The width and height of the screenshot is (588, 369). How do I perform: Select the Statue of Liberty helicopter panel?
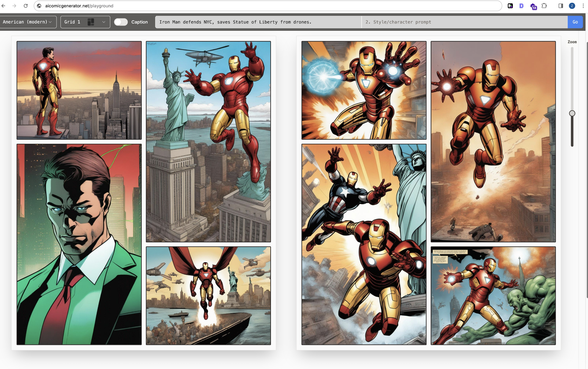click(208, 142)
